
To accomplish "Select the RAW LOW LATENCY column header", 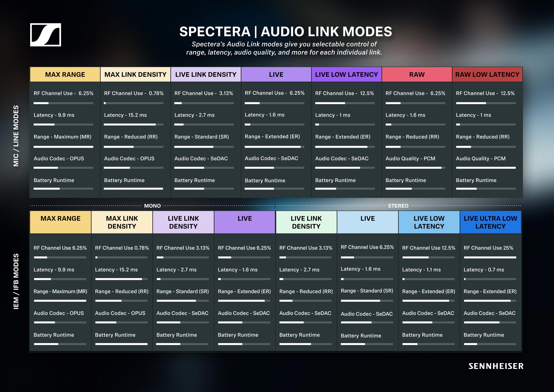I will point(487,75).
